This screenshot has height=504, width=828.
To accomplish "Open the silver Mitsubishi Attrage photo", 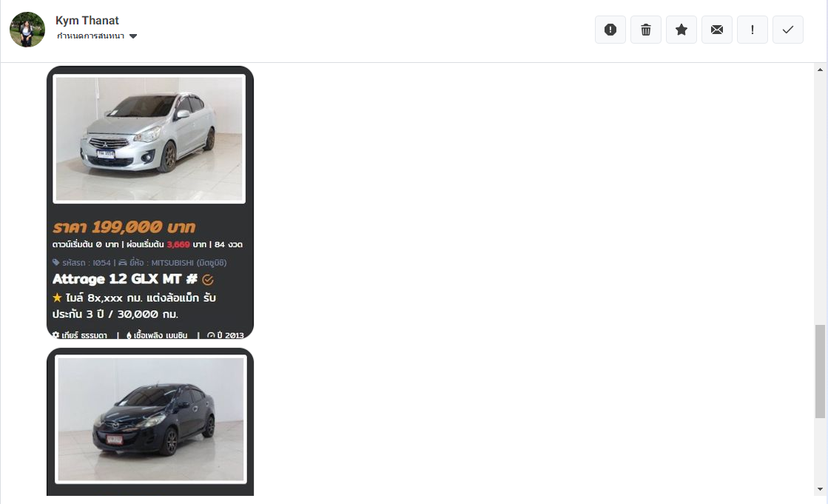I will [149, 139].
